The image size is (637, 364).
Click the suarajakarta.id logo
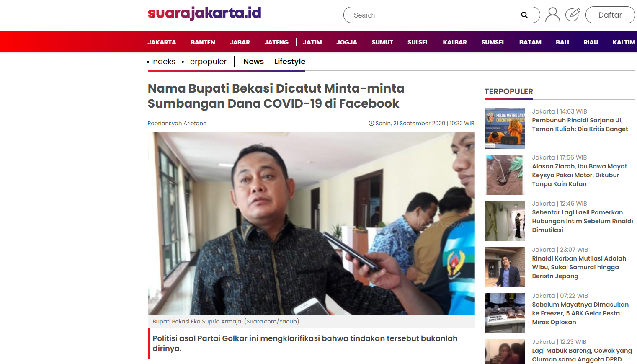click(204, 13)
